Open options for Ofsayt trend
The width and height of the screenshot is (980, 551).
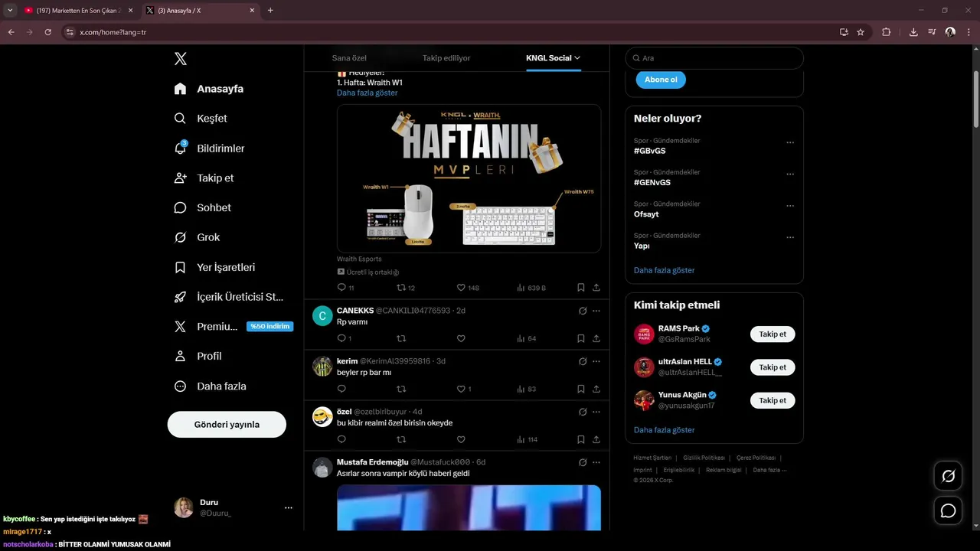(790, 206)
